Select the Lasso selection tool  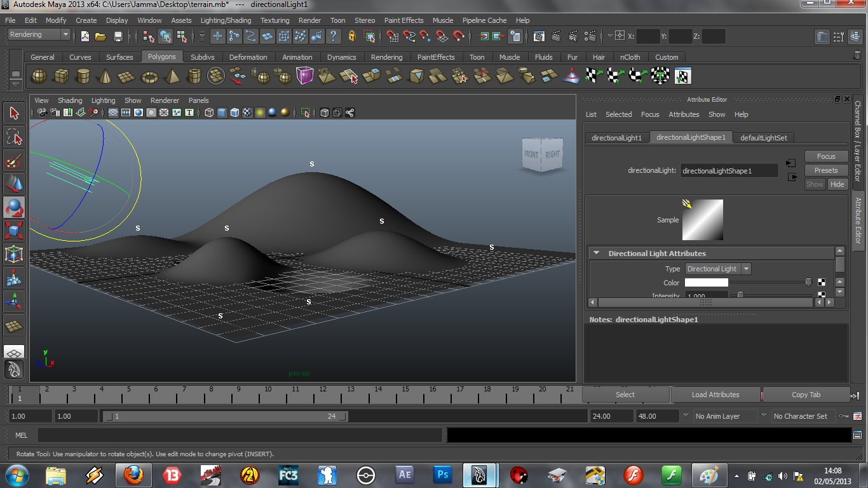click(14, 137)
